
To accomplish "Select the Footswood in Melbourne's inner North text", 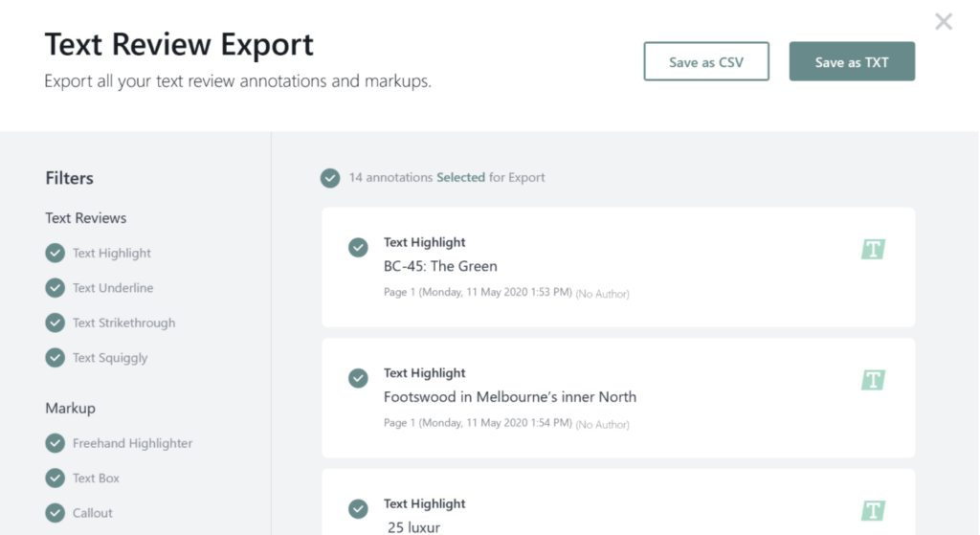I will click(x=510, y=396).
